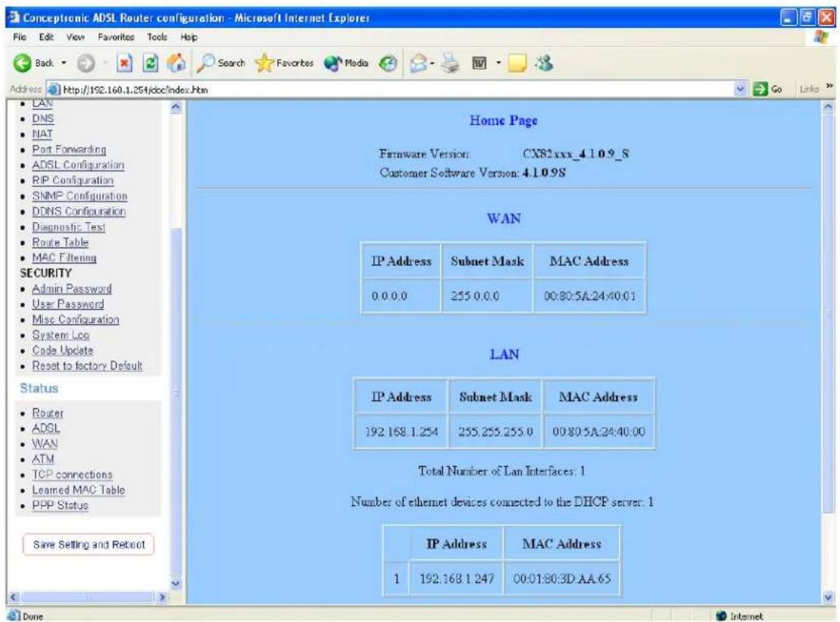Open the ADSL status link
Image resolution: width=840 pixels, height=622 pixels.
(x=46, y=429)
